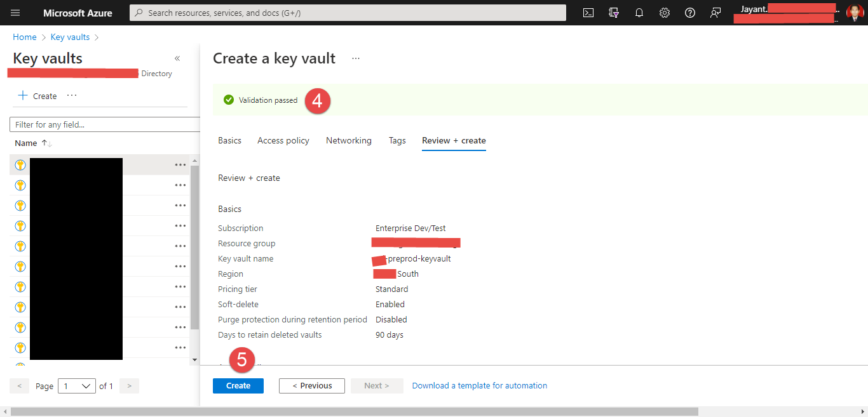The width and height of the screenshot is (868, 417).
Task: Click the 'Pricing tier' label
Action: pyautogui.click(x=238, y=289)
